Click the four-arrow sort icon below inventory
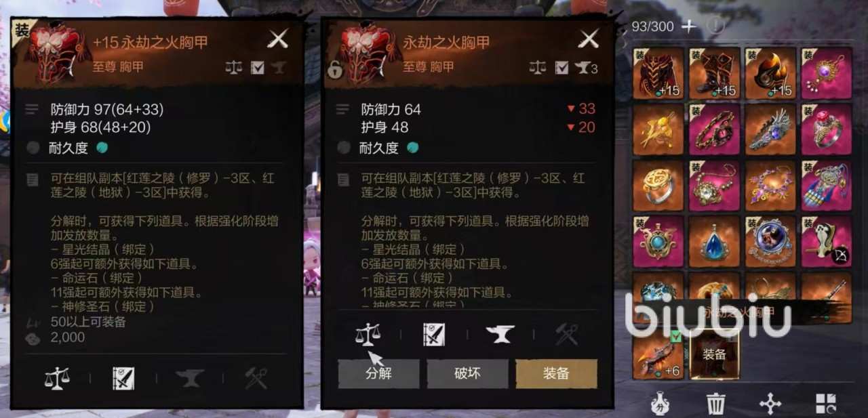The height and width of the screenshot is (418, 868). pos(771,404)
